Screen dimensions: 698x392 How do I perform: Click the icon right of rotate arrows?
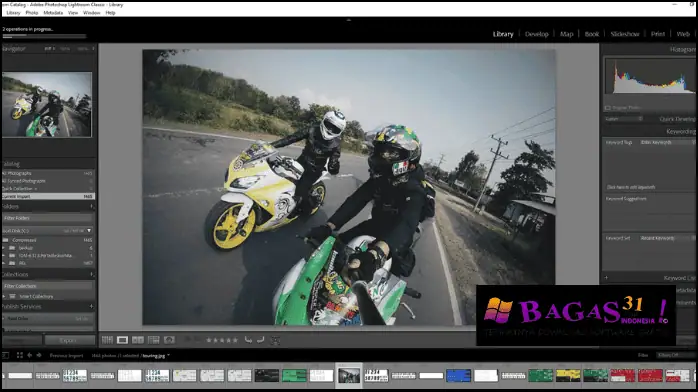pyautogui.click(x=276, y=340)
